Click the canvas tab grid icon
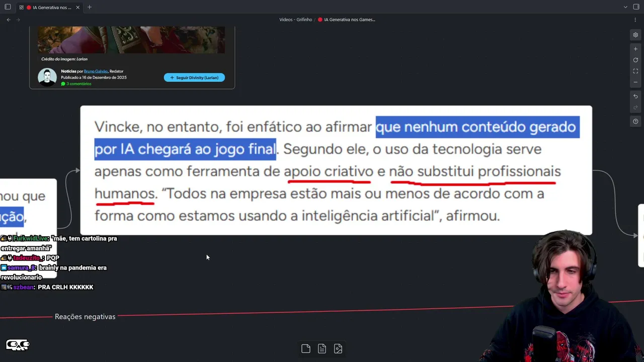The image size is (644, 362). click(21, 8)
